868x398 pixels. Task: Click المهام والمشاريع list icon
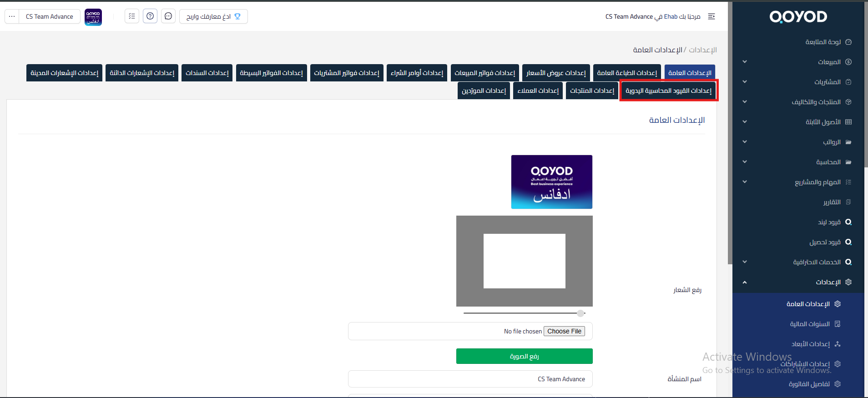pos(848,182)
